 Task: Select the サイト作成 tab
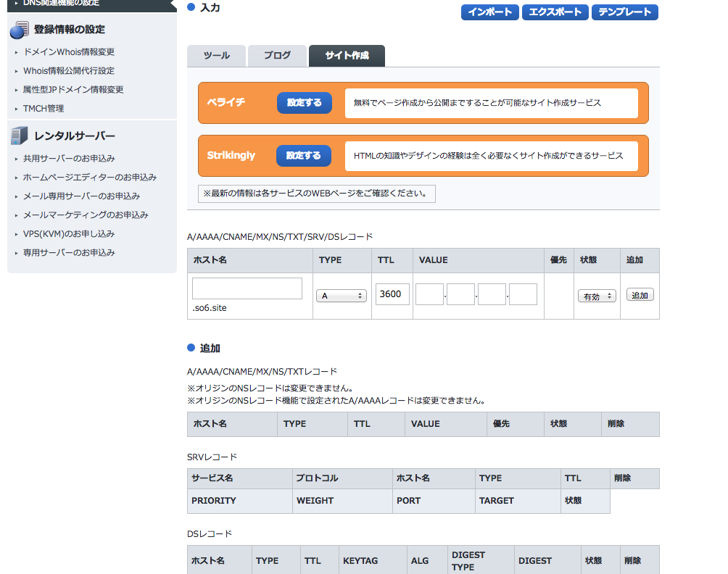347,56
